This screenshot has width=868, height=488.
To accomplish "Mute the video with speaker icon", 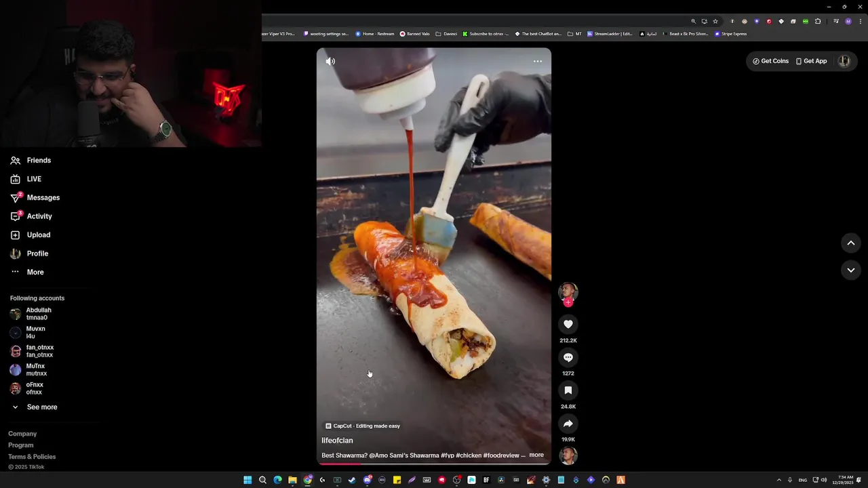I will (330, 61).
